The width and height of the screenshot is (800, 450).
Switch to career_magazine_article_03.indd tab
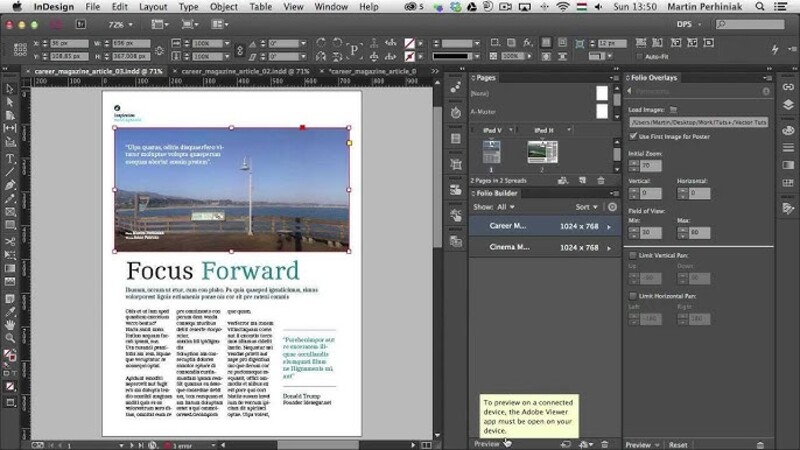98,71
